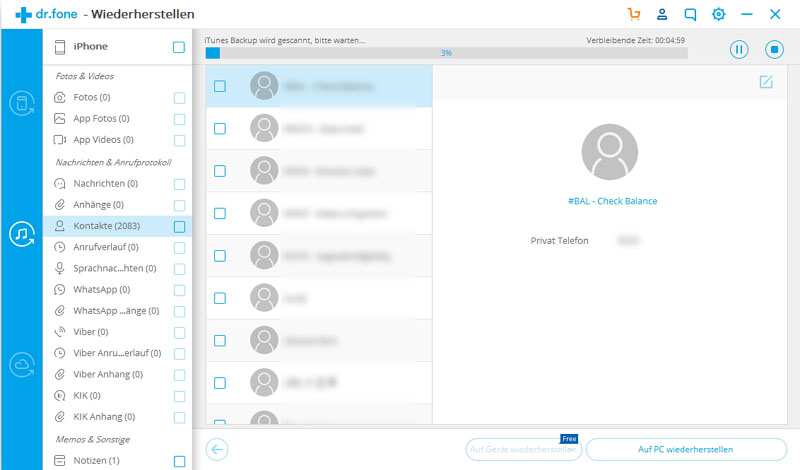Click the App Videos icon

60,140
